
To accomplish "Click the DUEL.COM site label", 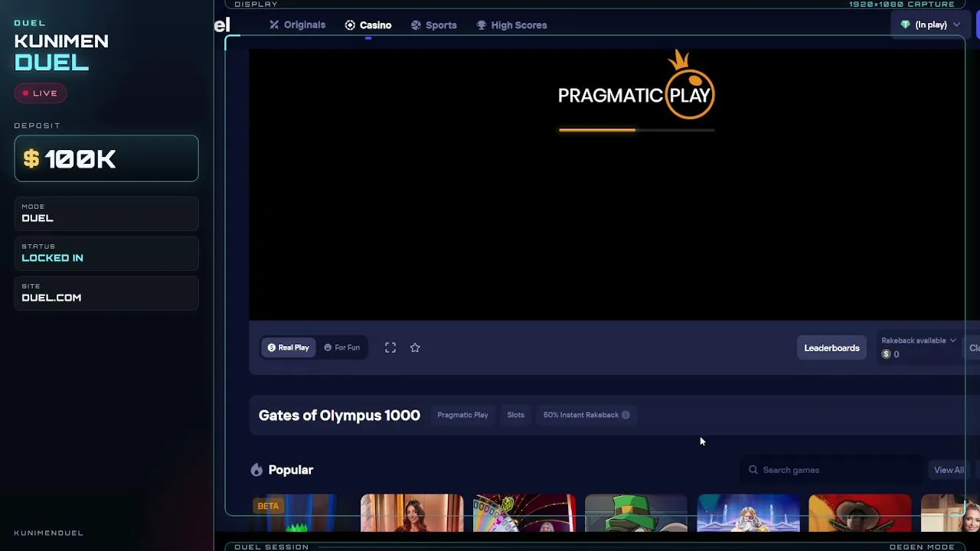I will pyautogui.click(x=51, y=298).
